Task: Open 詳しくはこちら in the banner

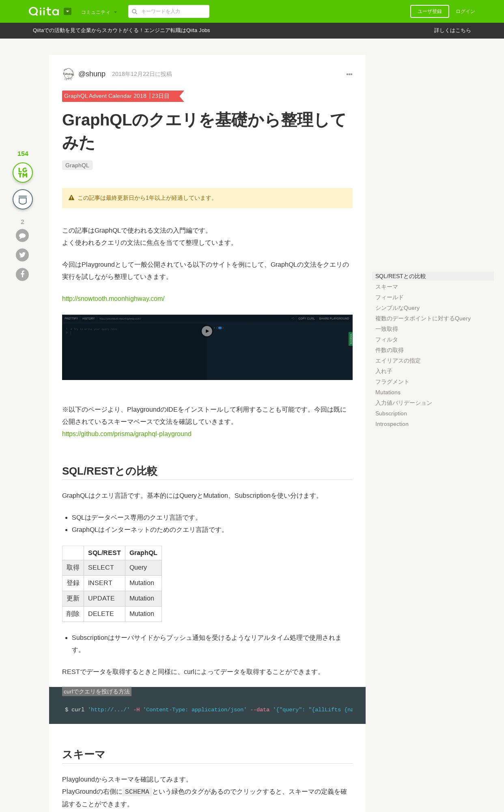Action: pyautogui.click(x=452, y=30)
